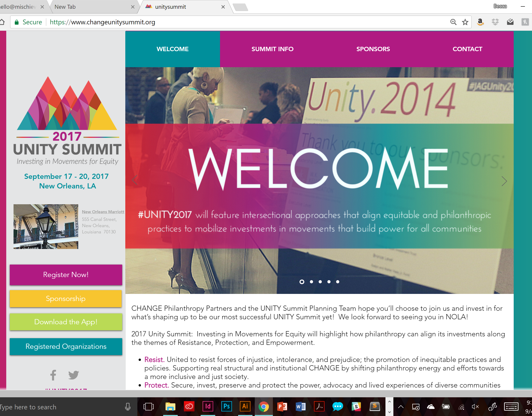Open File Explorer from the taskbar
This screenshot has width=532, height=416.
[x=170, y=406]
